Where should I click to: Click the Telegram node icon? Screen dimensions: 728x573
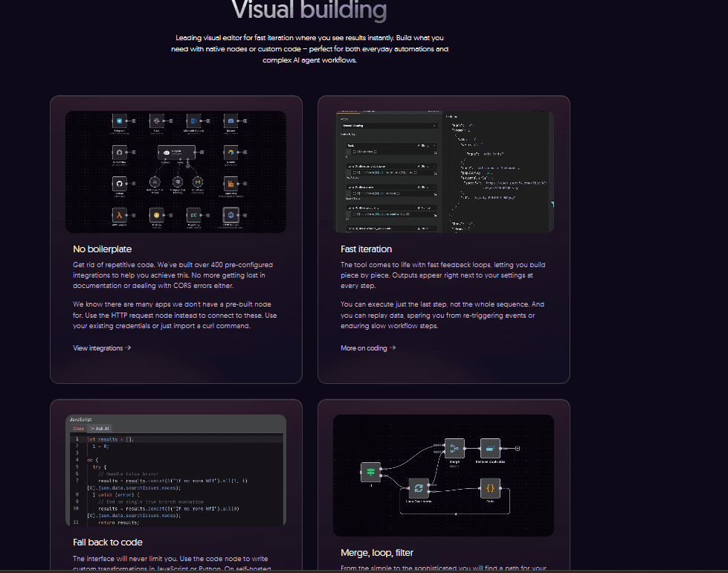[x=118, y=120]
